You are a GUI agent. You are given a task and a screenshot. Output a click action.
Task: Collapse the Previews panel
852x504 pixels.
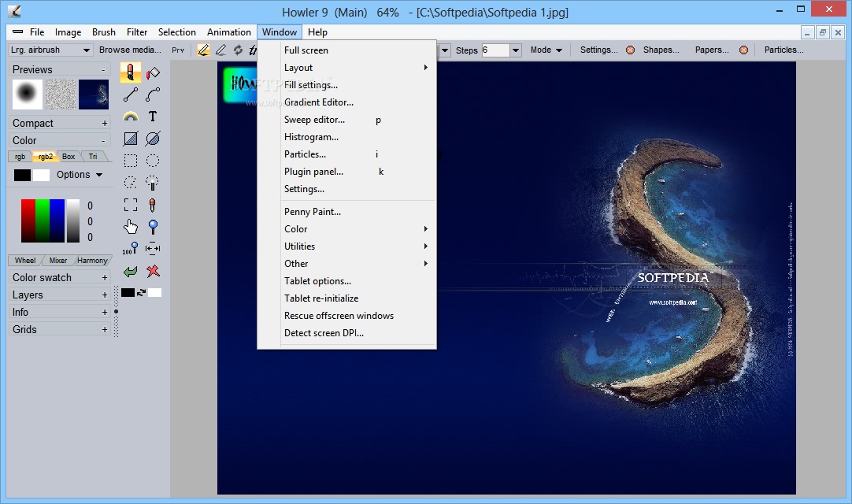click(x=103, y=69)
